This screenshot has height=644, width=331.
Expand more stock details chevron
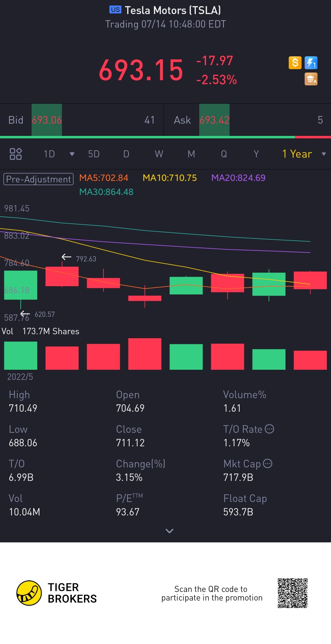click(x=169, y=531)
